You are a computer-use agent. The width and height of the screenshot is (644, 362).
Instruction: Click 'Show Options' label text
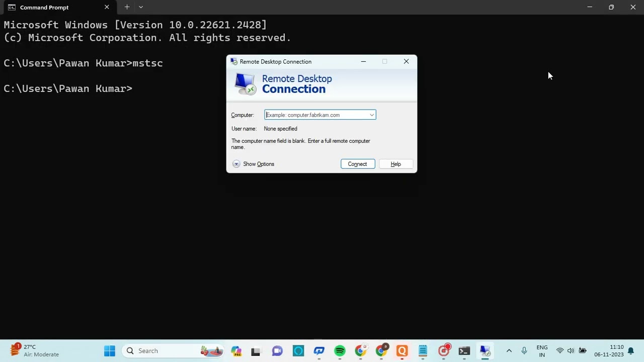point(259,164)
